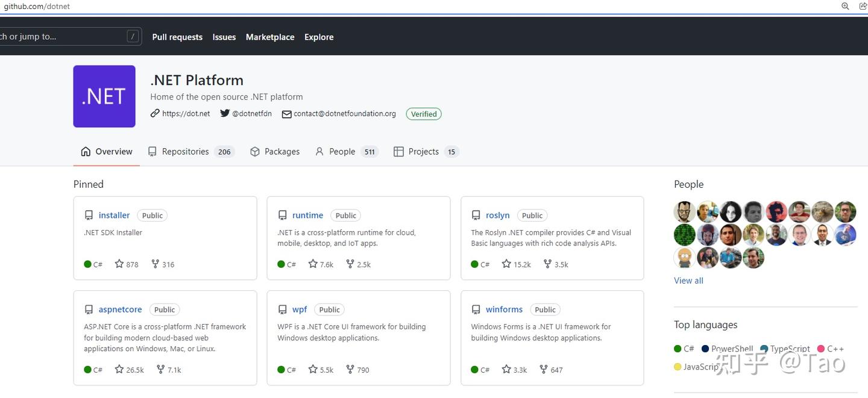Click the pink C++ color dot
Image resolution: width=868 pixels, height=398 pixels.
821,349
